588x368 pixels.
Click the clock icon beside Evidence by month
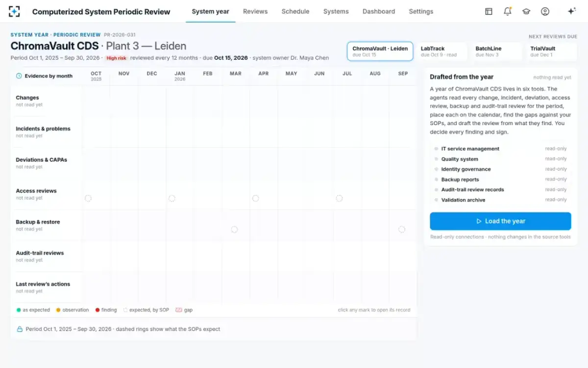tap(19, 76)
